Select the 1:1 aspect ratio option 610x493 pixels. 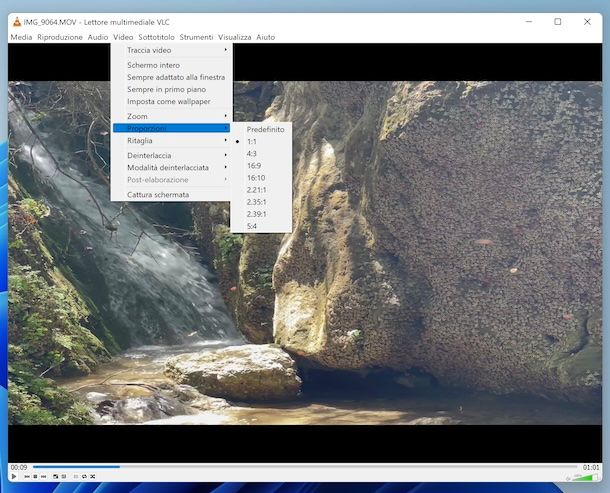(252, 142)
